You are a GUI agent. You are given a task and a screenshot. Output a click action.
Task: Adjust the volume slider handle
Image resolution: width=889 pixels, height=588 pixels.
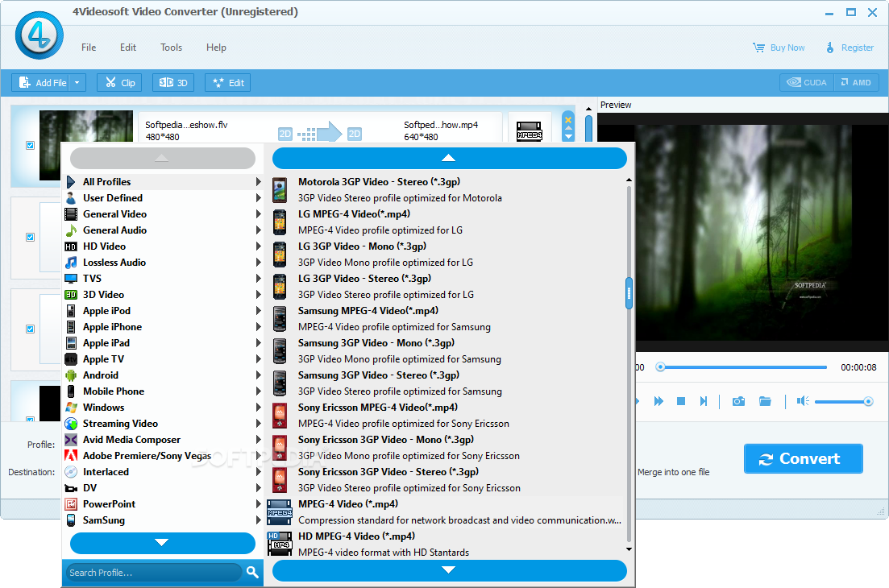[x=868, y=402]
